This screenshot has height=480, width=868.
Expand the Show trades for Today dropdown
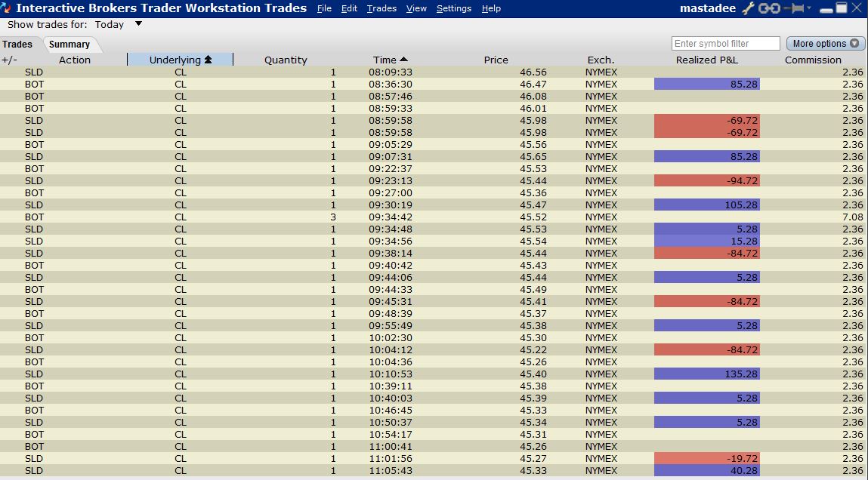[x=138, y=24]
